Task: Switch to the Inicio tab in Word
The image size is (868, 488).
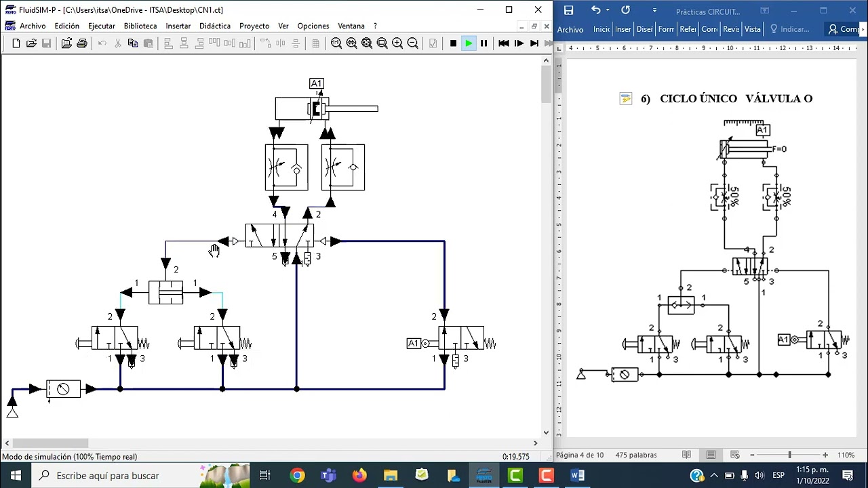Action: pyautogui.click(x=601, y=29)
